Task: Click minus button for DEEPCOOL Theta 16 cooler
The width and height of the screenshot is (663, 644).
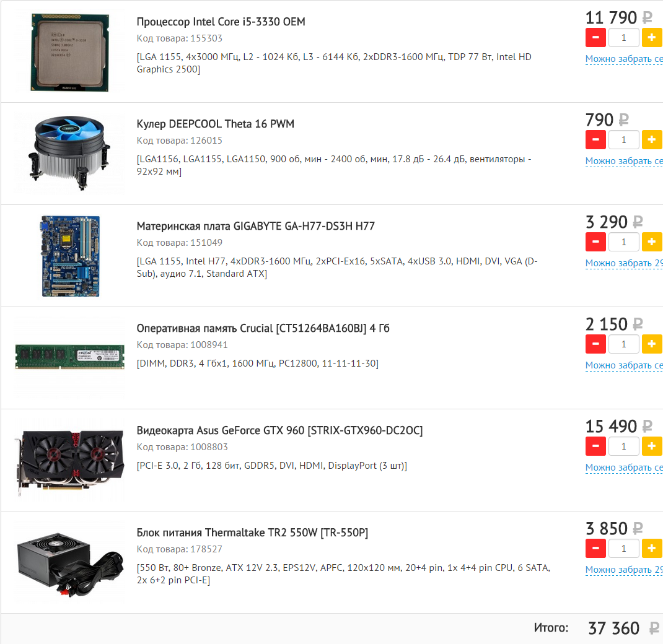Action: (595, 140)
